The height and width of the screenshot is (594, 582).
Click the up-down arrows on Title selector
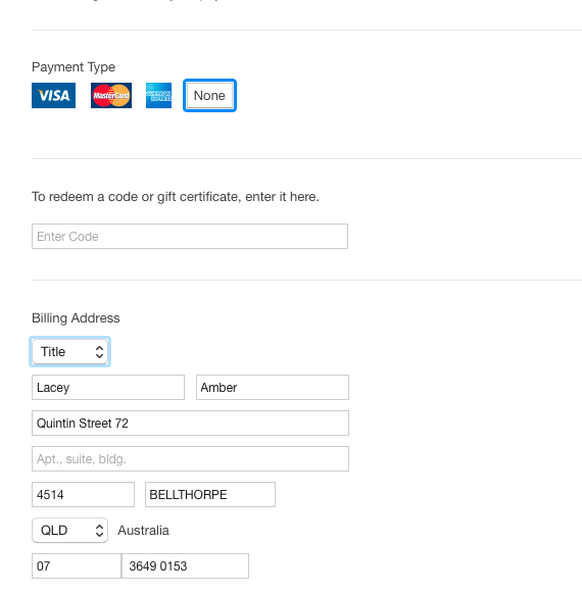point(99,352)
